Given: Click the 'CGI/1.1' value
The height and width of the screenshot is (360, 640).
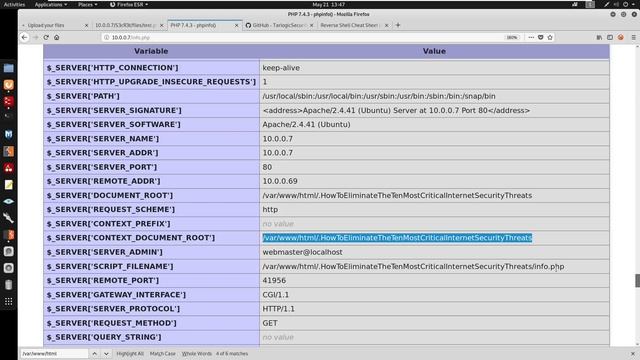Looking at the screenshot, I should click(x=276, y=295).
